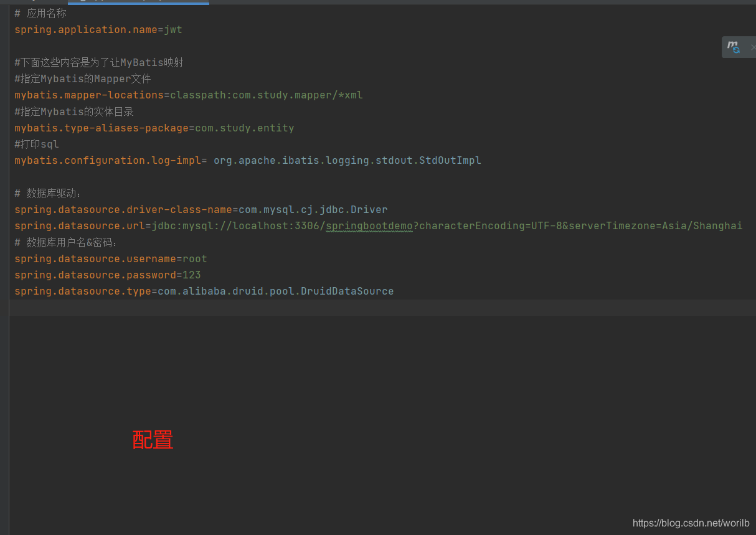This screenshot has width=756, height=535.
Task: Click the spring.datasource.type property key
Action: [83, 291]
